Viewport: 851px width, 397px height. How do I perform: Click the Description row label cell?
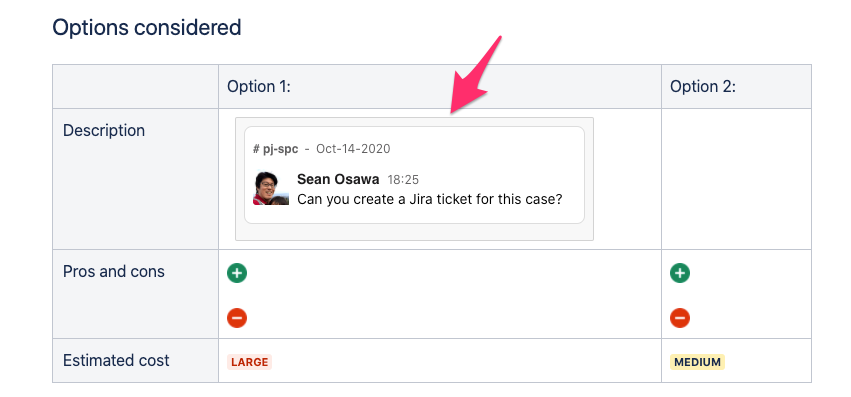136,179
